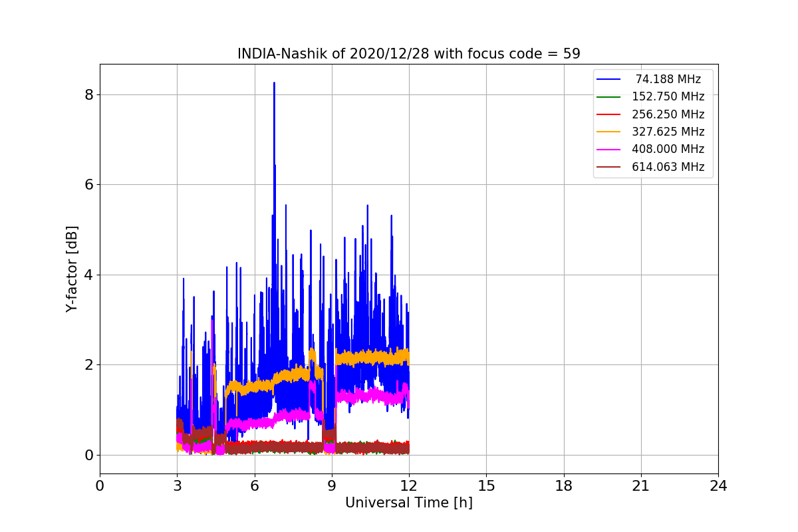Click y-axis tick label 4

point(88,275)
